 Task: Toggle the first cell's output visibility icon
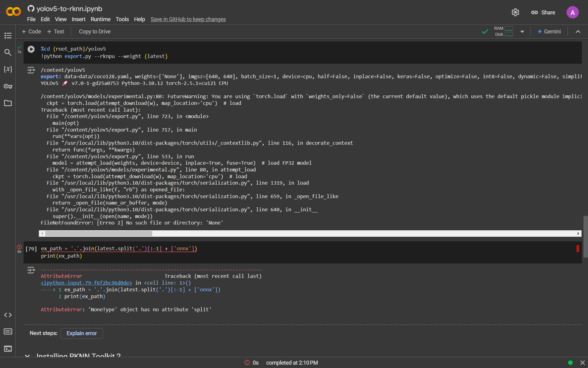[x=31, y=70]
